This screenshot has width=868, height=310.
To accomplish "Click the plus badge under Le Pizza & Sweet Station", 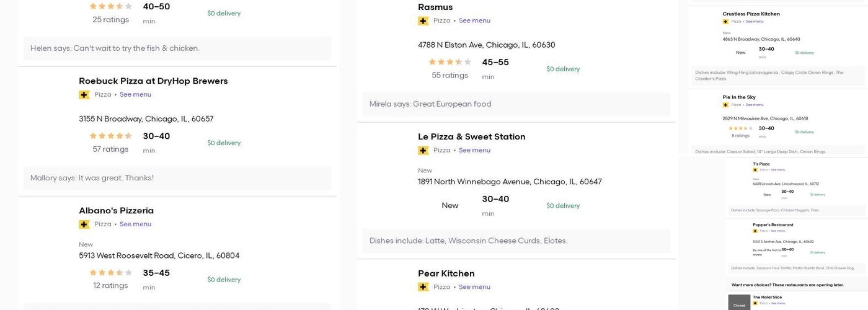I will click(423, 151).
